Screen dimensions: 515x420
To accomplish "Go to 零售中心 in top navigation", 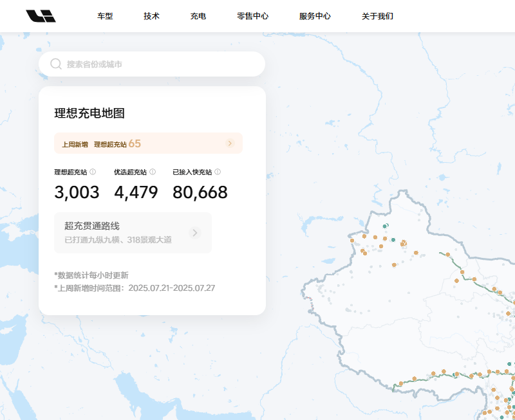I will pyautogui.click(x=252, y=16).
